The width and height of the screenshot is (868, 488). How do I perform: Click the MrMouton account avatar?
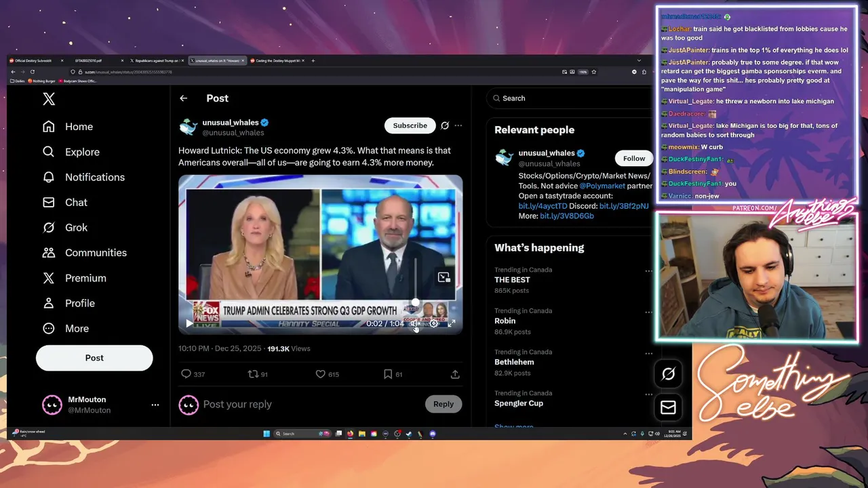pos(52,405)
